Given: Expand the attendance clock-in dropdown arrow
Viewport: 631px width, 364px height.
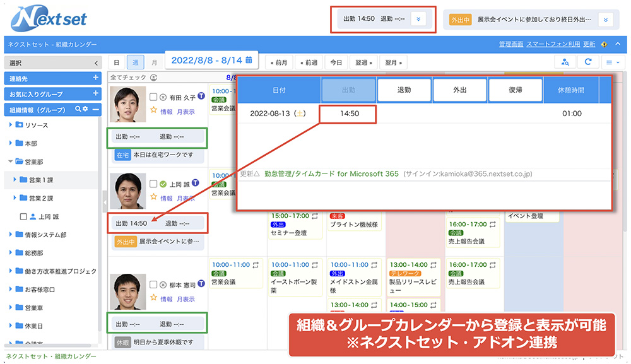Looking at the screenshot, I should (x=418, y=19).
